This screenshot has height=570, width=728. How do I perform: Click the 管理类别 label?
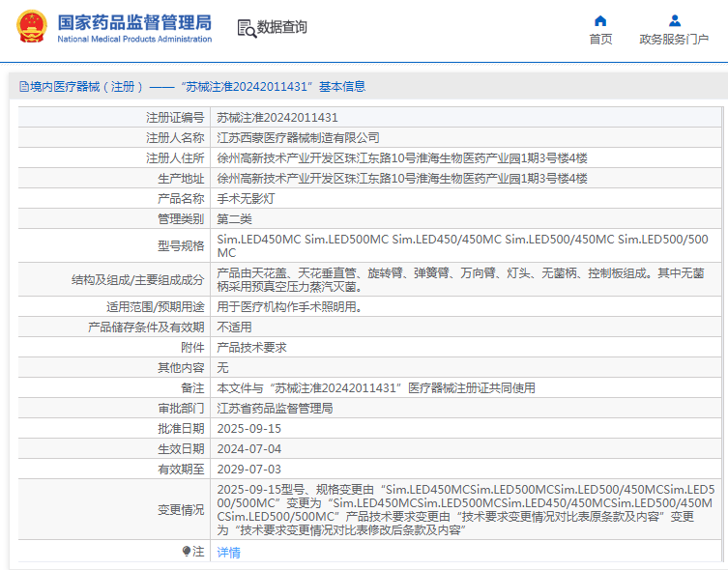tap(181, 219)
